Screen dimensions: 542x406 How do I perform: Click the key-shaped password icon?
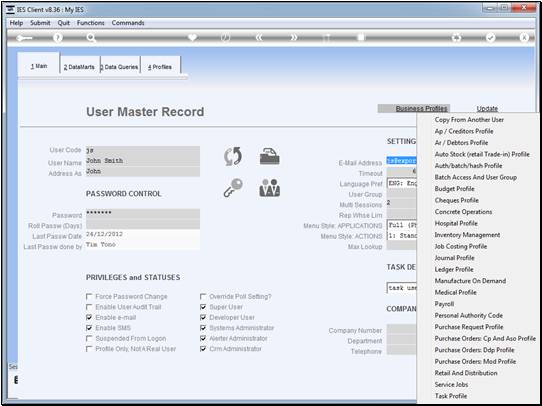coord(233,188)
